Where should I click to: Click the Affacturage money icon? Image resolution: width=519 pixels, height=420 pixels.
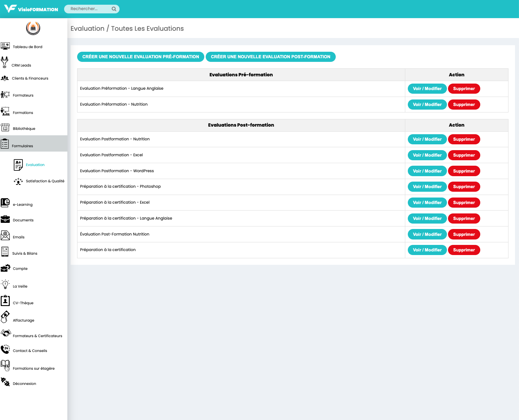pyautogui.click(x=5, y=317)
